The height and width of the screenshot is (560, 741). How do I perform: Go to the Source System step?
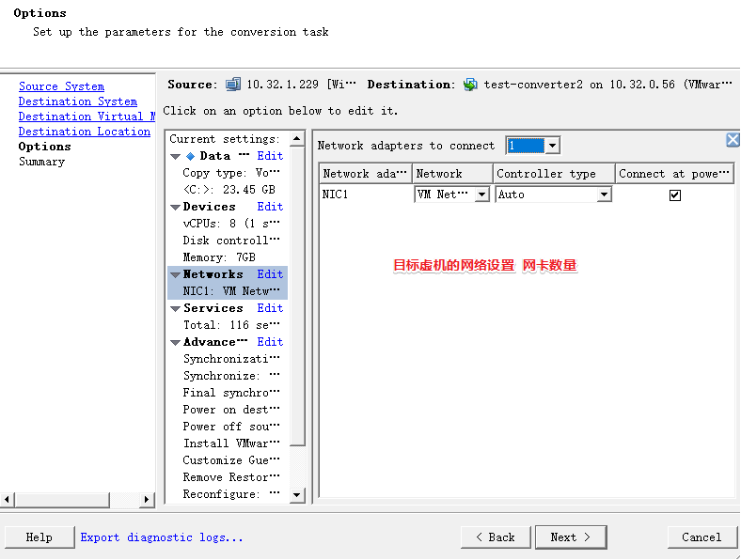pos(61,86)
